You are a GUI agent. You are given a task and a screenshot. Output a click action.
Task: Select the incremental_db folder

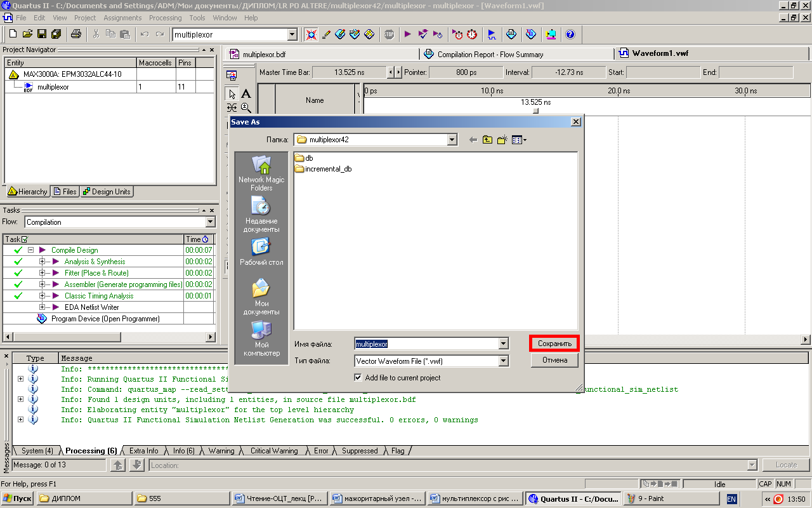click(x=323, y=169)
